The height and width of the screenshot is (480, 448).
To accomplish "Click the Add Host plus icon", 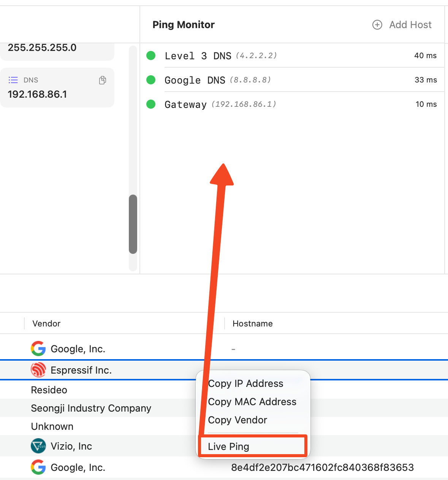I will [377, 25].
